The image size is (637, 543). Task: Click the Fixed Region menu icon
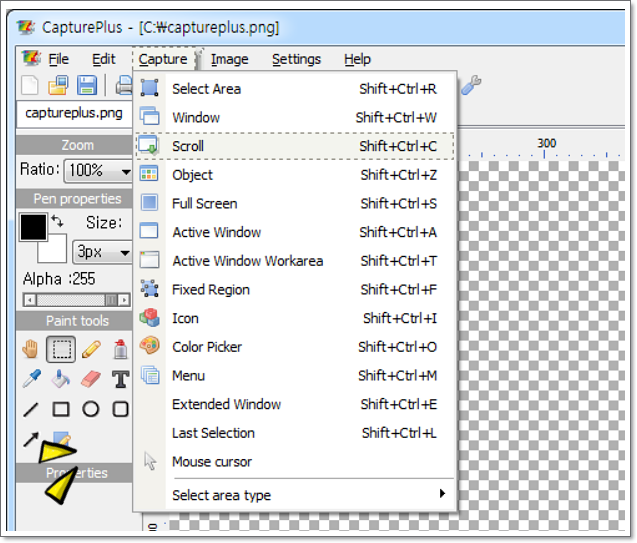coord(150,289)
